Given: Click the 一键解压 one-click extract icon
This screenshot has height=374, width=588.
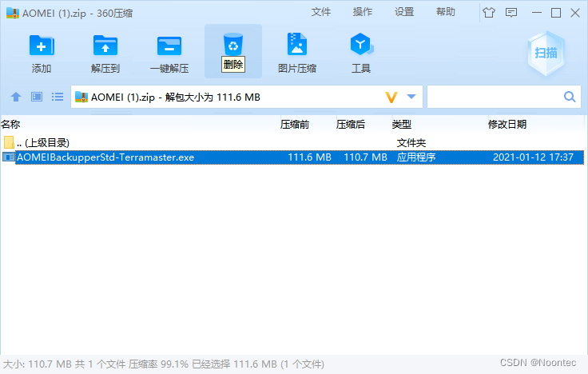Looking at the screenshot, I should [169, 46].
